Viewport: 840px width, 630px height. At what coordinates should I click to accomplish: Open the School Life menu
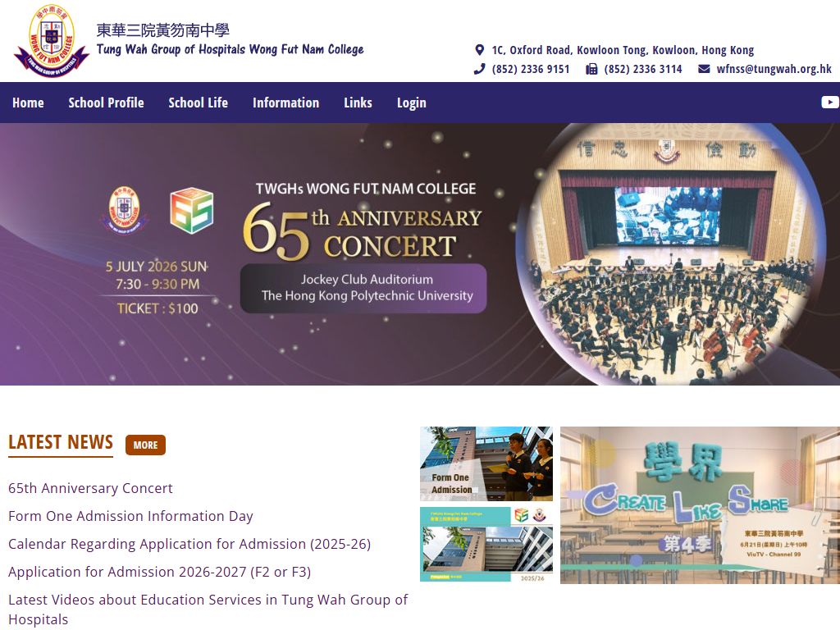[199, 103]
